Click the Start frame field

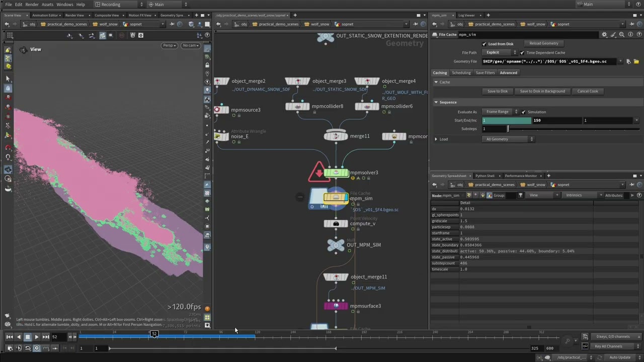tap(507, 121)
